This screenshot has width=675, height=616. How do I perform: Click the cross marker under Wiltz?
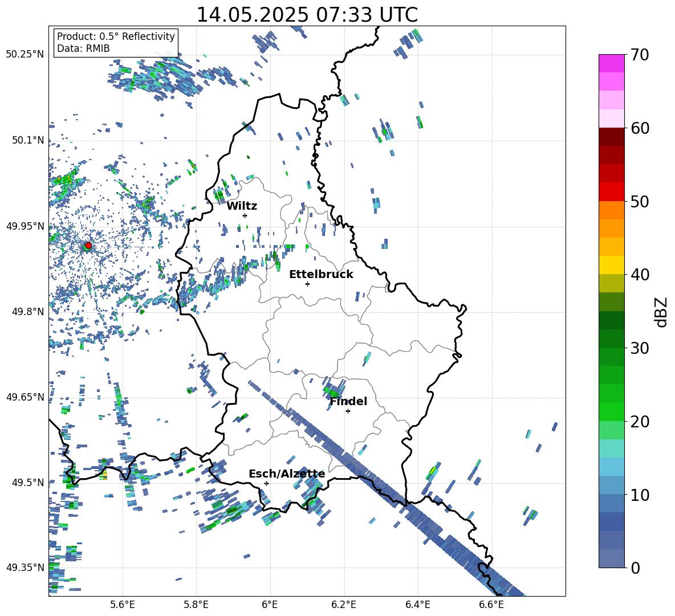coord(245,215)
